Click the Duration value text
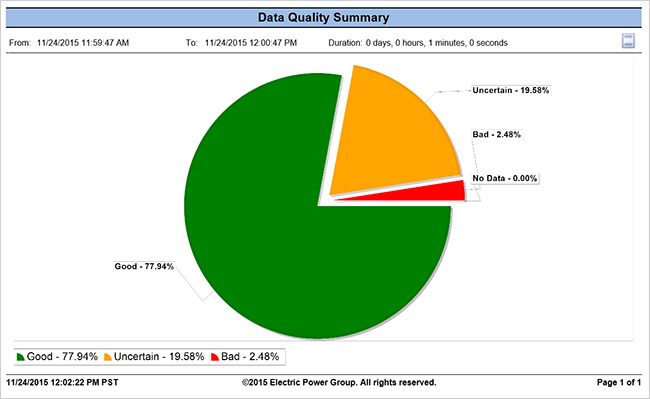 (x=437, y=43)
